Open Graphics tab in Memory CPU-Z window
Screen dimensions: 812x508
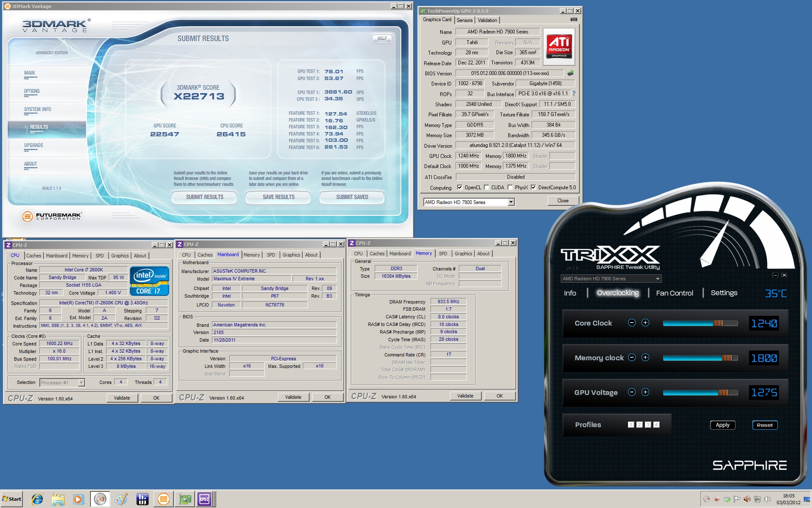pos(463,254)
